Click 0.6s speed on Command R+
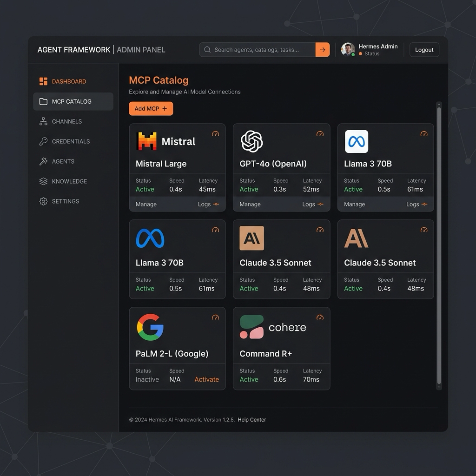Screen dimensions: 476x476 [x=279, y=379]
